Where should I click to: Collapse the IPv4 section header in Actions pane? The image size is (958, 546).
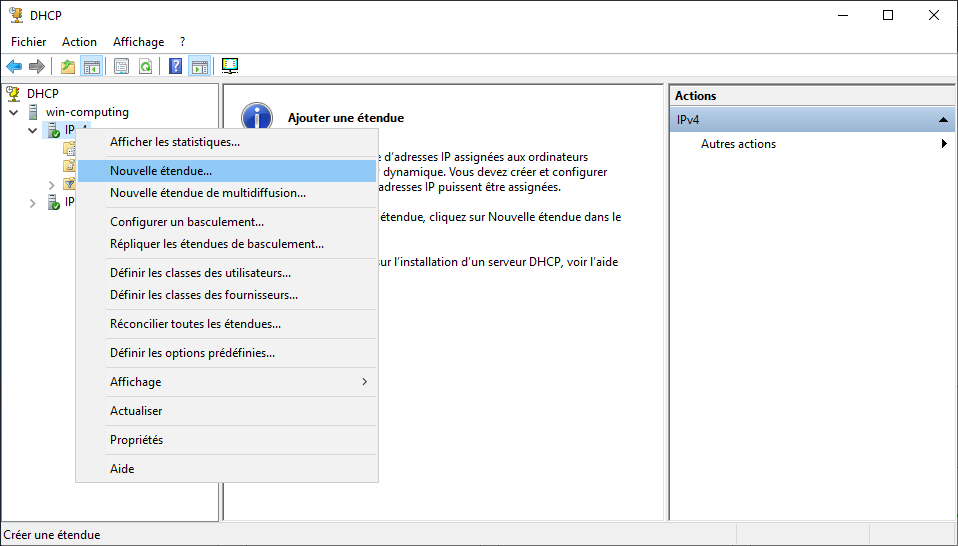click(x=942, y=120)
